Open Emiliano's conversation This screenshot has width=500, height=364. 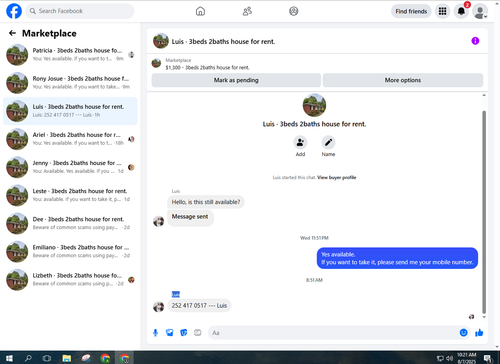click(70, 252)
